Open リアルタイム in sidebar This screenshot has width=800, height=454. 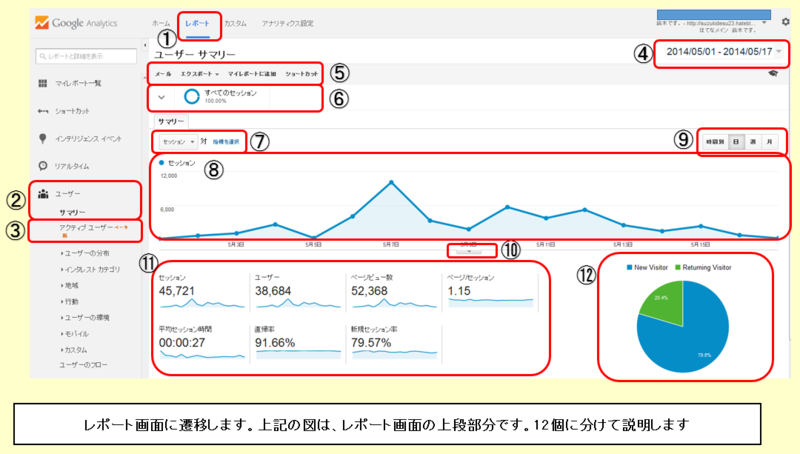tap(72, 166)
